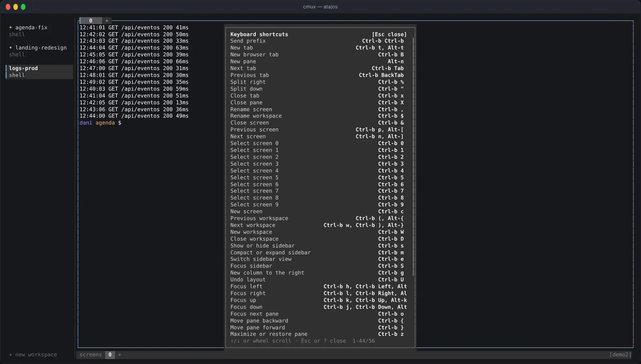
Task: Add a new screen with the bottom plus icon
Action: (x=120, y=355)
